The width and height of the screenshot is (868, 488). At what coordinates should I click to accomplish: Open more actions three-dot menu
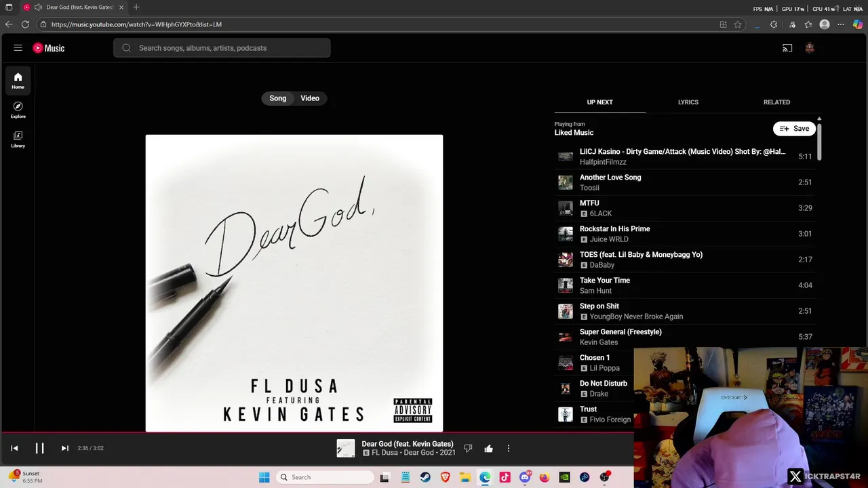coord(509,448)
